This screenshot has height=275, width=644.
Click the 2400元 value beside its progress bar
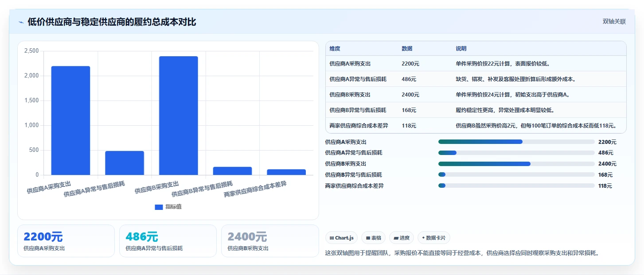pos(607,164)
